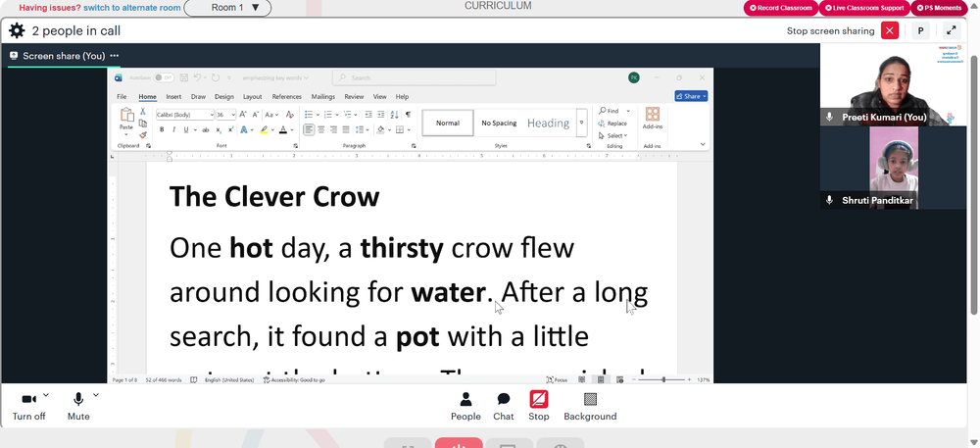Click switch to alternate room link
This screenshot has height=448, width=980.
[132, 8]
